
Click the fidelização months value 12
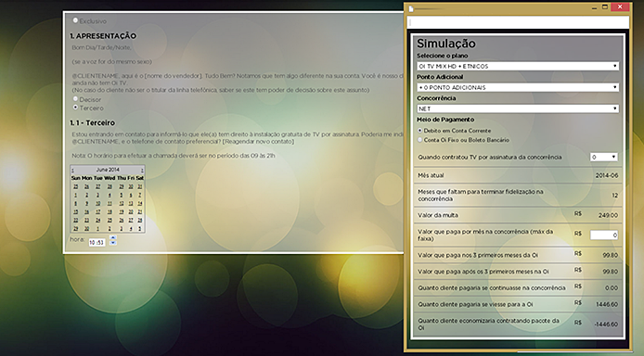(615, 196)
